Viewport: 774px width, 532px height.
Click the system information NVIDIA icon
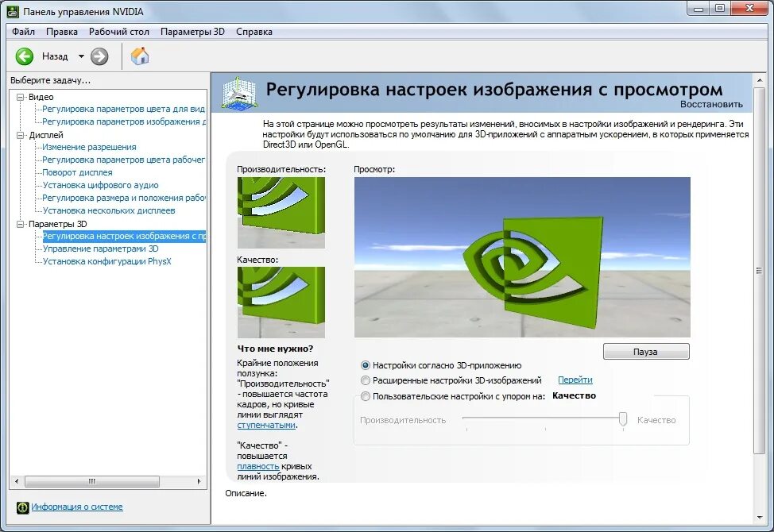(x=23, y=507)
